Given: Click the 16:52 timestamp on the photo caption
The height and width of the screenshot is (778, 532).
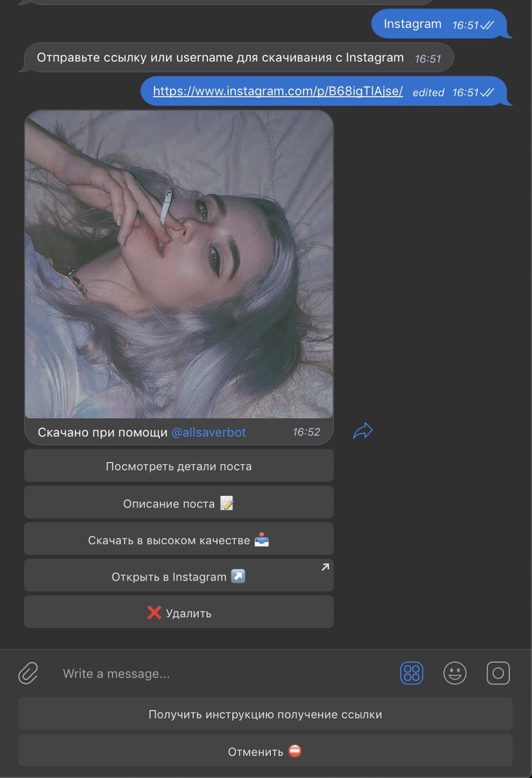Looking at the screenshot, I should [x=306, y=432].
